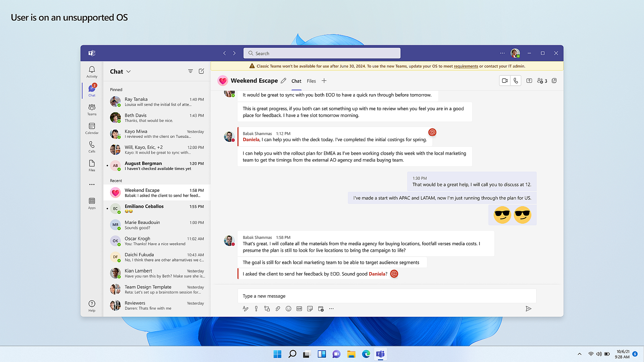The width and height of the screenshot is (644, 362).
Task: Open the sticker picker
Action: coord(310,309)
